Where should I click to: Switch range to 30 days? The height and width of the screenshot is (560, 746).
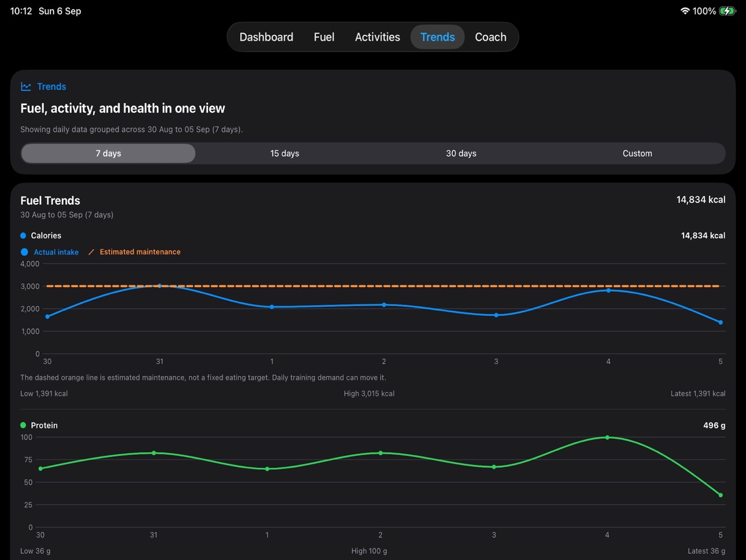click(x=461, y=153)
